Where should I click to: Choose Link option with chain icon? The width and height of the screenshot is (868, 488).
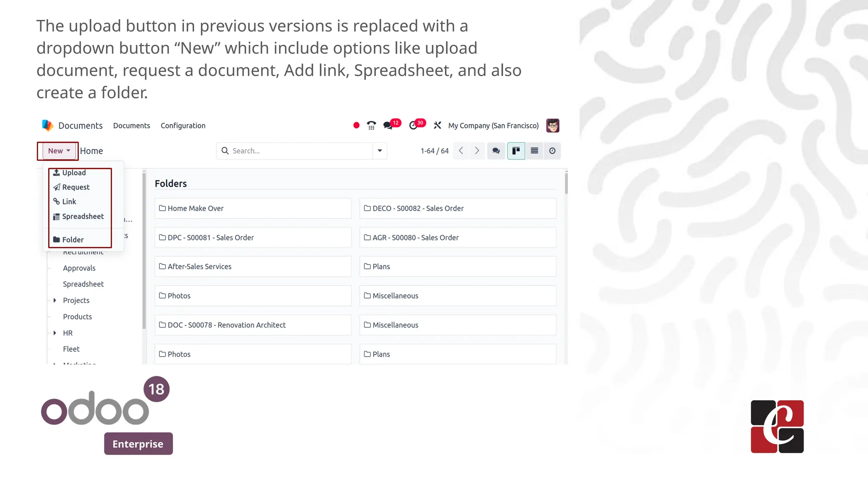click(x=69, y=202)
